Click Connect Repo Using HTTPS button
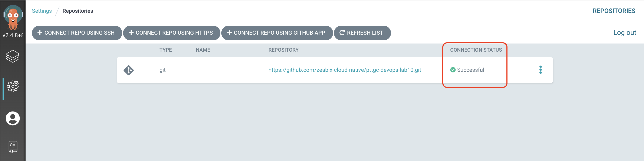This screenshot has width=644, height=161. 171,33
